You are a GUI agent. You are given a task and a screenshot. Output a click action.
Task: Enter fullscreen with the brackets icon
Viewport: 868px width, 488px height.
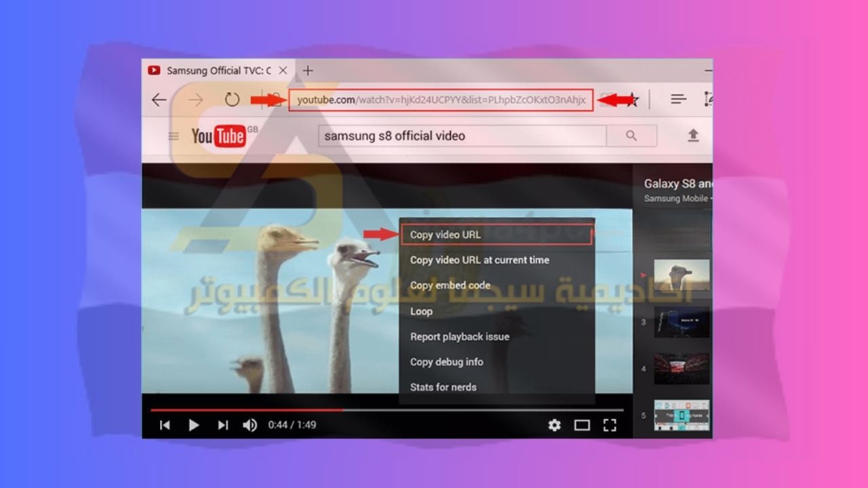coord(610,425)
